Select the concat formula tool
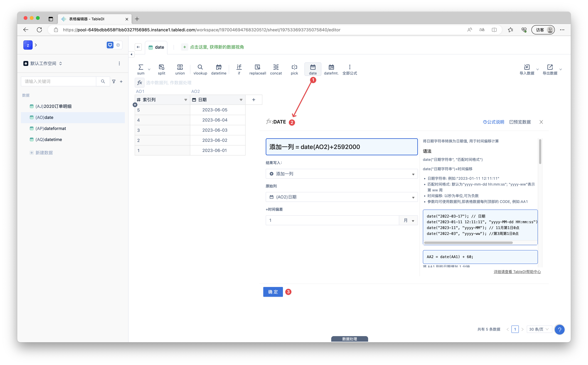Screen dimensions: 588x365 click(x=276, y=70)
